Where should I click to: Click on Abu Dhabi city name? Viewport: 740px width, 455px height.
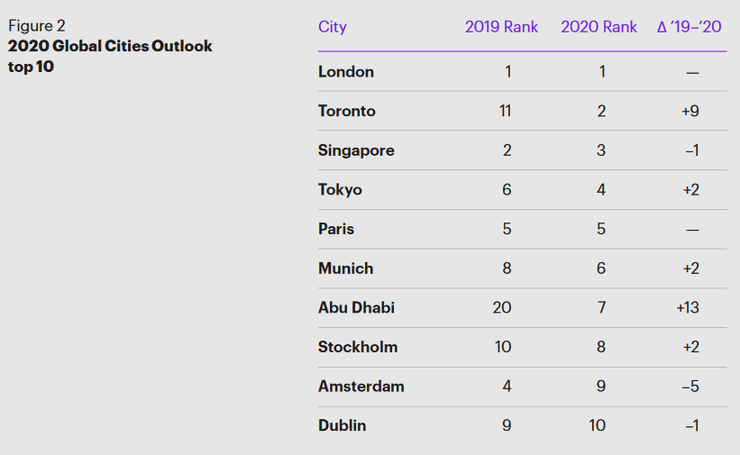pyautogui.click(x=356, y=308)
